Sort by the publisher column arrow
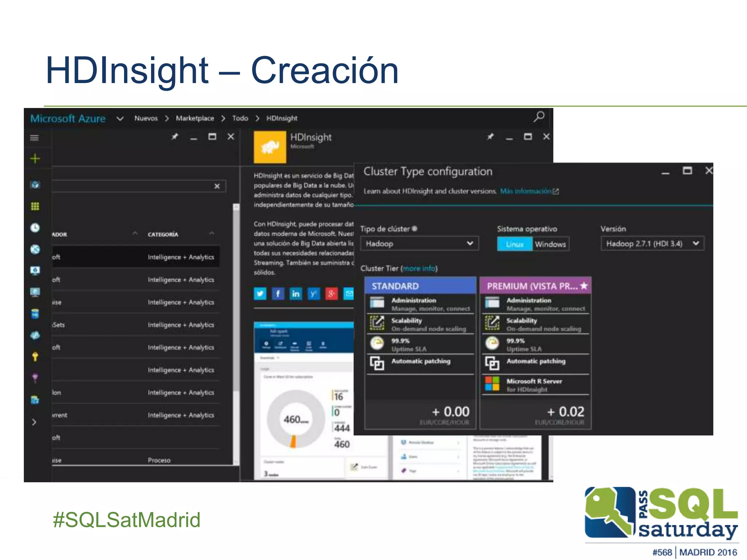The width and height of the screenshot is (747, 560). point(135,233)
